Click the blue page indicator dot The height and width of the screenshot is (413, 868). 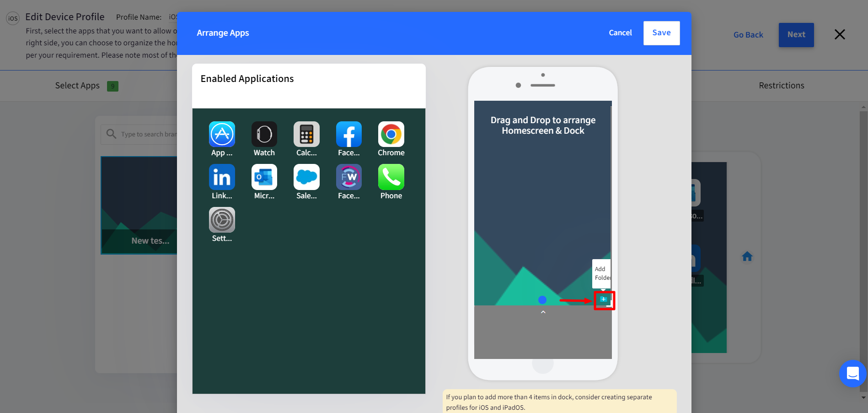542,300
